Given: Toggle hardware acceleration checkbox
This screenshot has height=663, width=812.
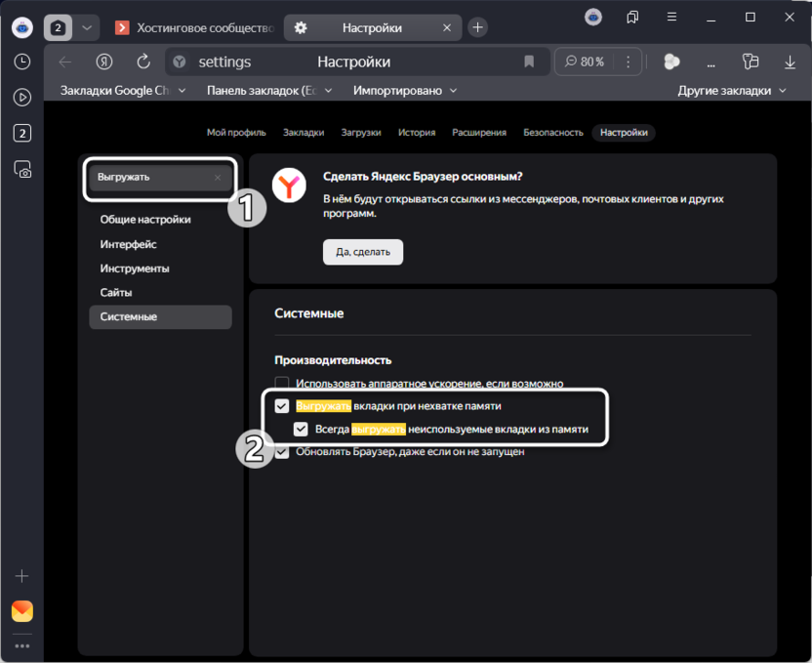Looking at the screenshot, I should (282, 384).
